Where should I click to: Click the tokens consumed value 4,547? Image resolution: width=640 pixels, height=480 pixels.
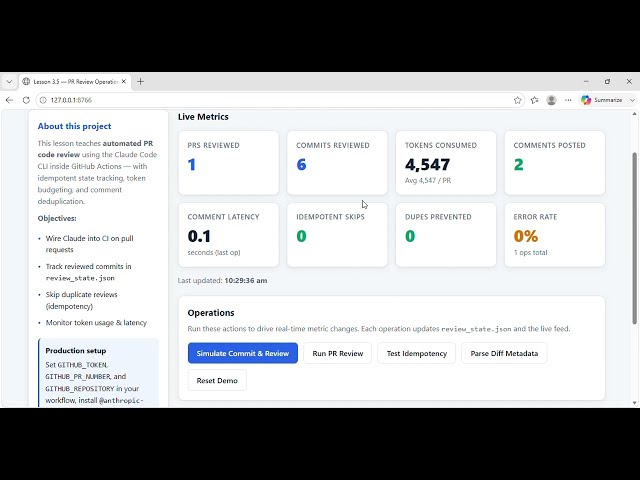[427, 164]
